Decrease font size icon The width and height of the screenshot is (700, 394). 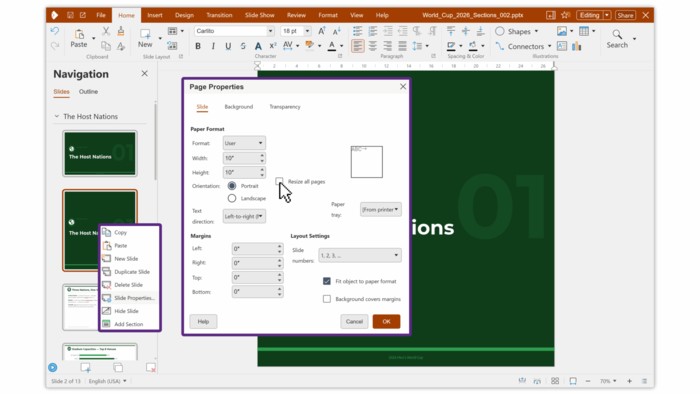pyautogui.click(x=337, y=31)
